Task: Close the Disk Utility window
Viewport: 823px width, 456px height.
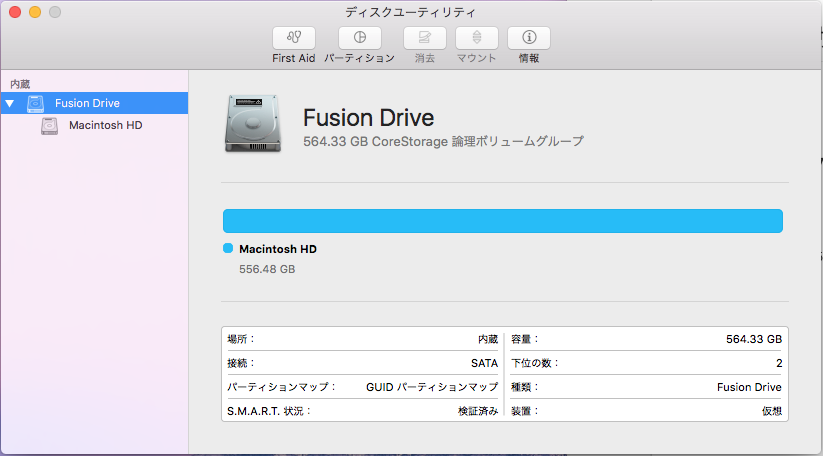Action: [15, 12]
